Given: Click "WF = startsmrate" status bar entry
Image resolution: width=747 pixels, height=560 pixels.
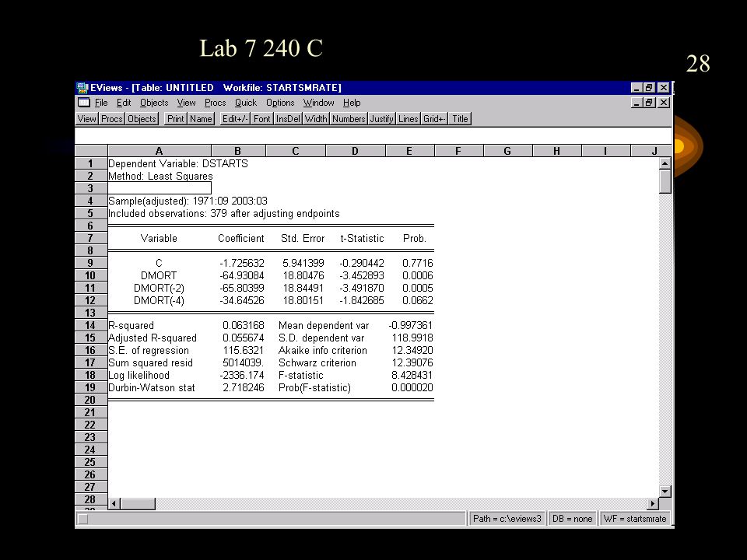Looking at the screenshot, I should point(635,519).
